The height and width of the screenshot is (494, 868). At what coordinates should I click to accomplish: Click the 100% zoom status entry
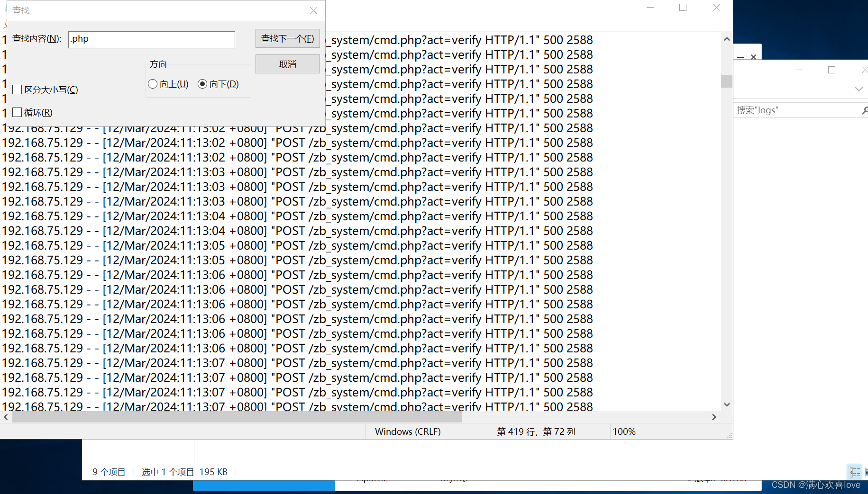[x=624, y=431]
